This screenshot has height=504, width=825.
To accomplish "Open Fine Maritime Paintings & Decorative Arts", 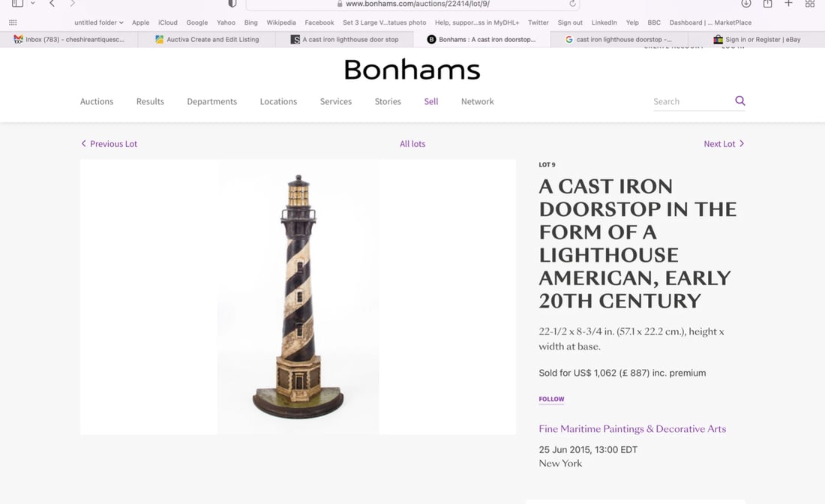I will pos(632,428).
